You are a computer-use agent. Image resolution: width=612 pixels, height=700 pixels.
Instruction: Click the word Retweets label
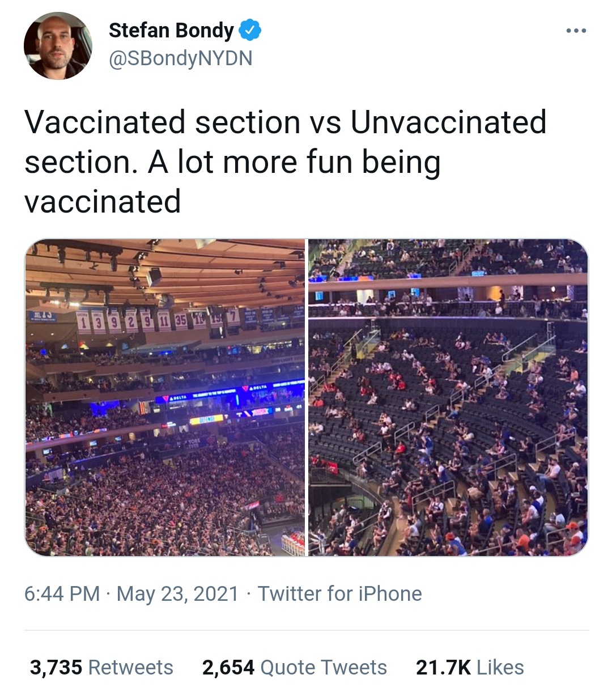pos(131,667)
